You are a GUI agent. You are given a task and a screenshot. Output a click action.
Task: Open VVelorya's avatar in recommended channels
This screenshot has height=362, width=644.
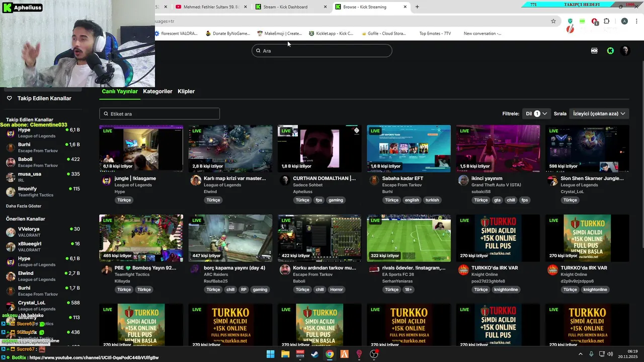pyautogui.click(x=10, y=232)
